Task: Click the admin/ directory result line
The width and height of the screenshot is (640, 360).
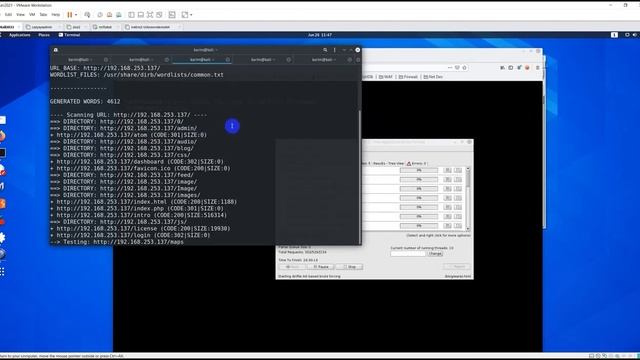Action: [x=123, y=128]
